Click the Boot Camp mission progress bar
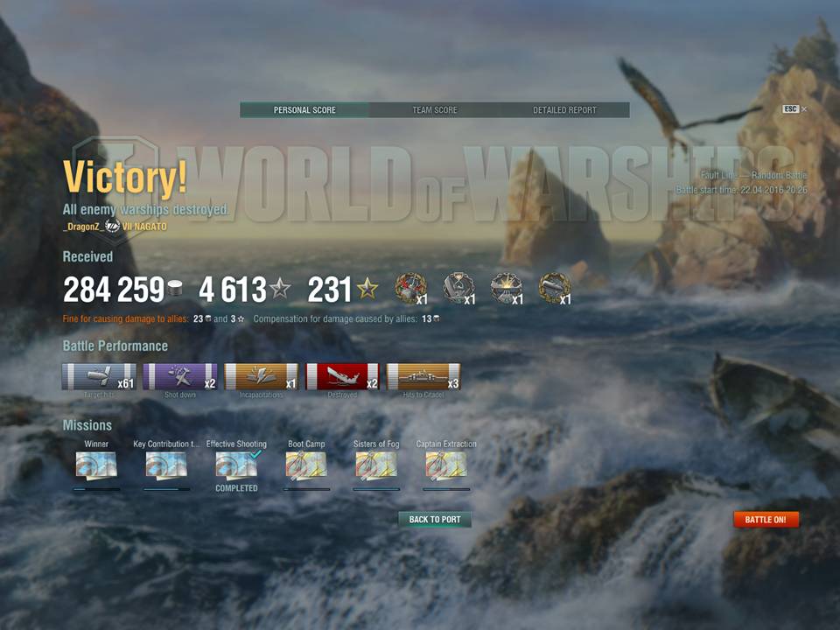This screenshot has width=840, height=630. click(306, 489)
